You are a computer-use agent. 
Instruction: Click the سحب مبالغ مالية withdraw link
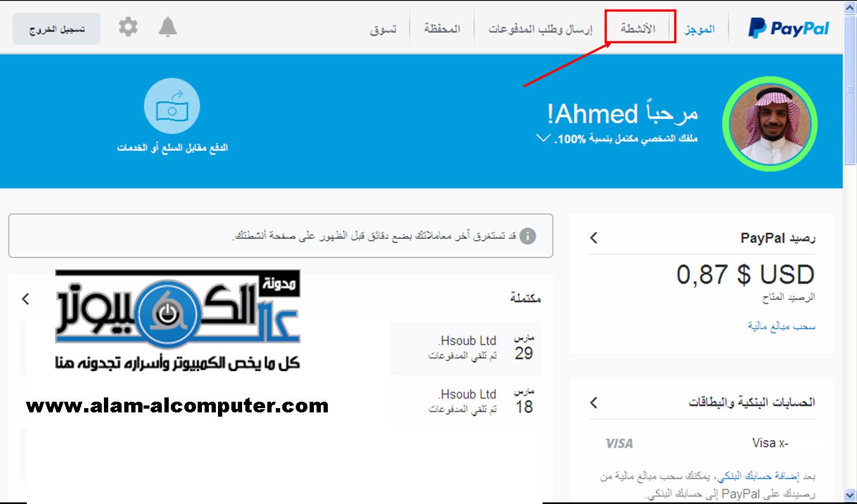pos(781,326)
